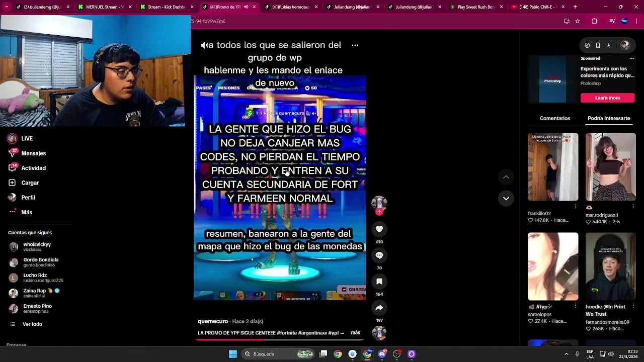Image resolution: width=644 pixels, height=362 pixels.
Task: Share the video with arrow icon
Action: pos(379,308)
